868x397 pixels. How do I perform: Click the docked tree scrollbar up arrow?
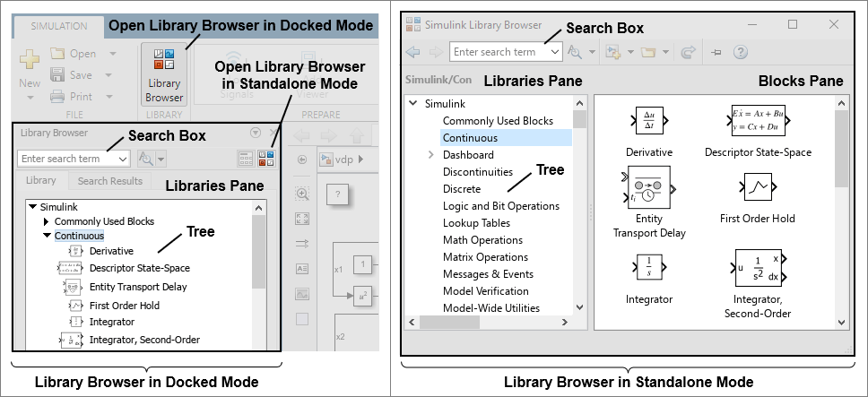pos(258,208)
